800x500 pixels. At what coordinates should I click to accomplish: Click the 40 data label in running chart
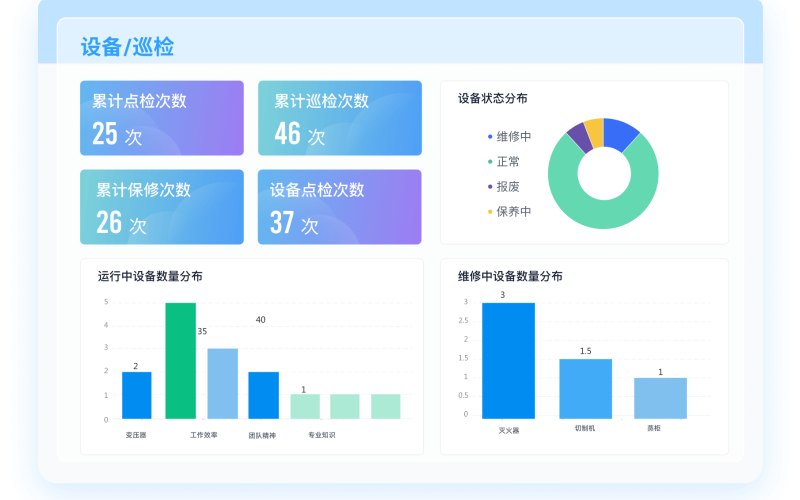tap(260, 320)
